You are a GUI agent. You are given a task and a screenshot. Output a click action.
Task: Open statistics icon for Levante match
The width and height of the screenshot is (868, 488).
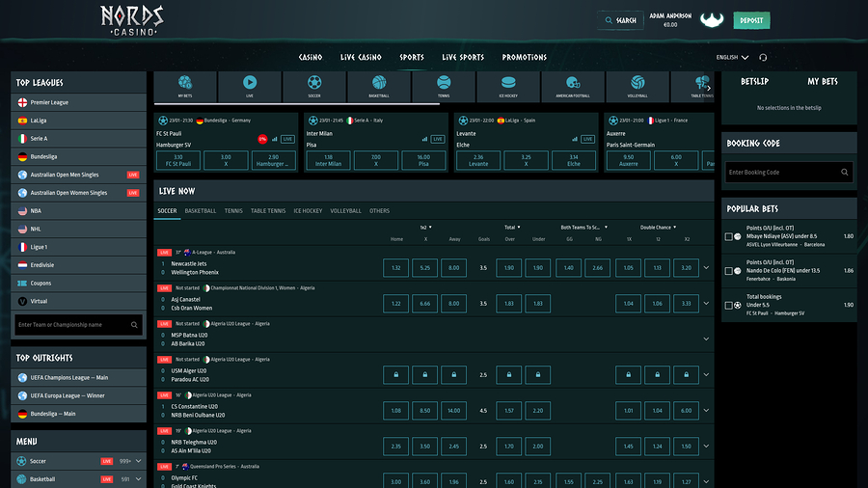(x=575, y=139)
